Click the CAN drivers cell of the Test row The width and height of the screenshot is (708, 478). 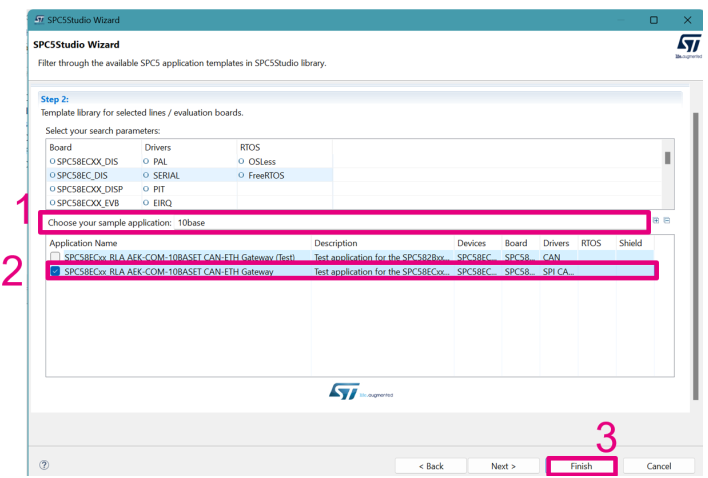551,257
